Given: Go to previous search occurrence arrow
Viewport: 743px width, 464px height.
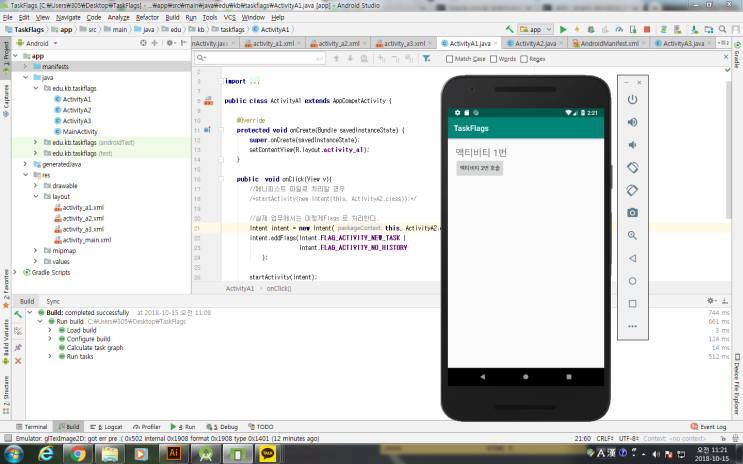Looking at the screenshot, I should (x=336, y=58).
